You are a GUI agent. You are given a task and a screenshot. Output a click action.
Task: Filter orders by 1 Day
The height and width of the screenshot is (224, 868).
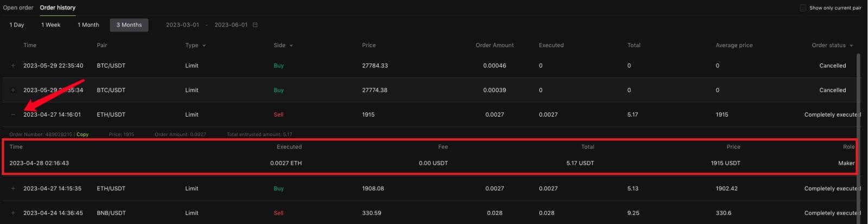coord(17,25)
